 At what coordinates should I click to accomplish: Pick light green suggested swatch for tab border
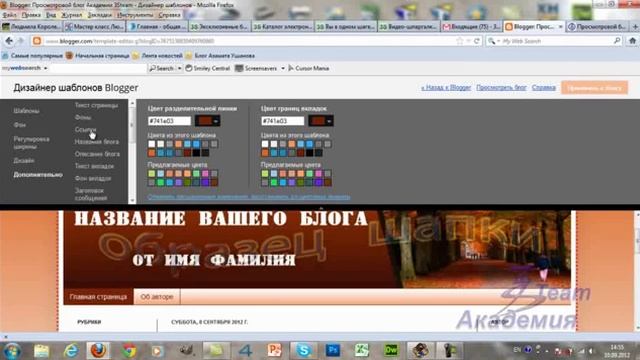coord(265,174)
